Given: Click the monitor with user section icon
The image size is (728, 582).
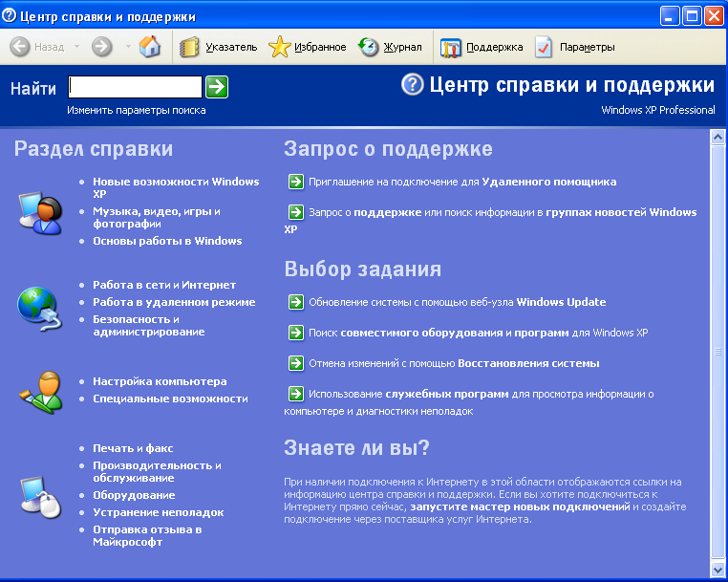Looking at the screenshot, I should pyautogui.click(x=40, y=214).
